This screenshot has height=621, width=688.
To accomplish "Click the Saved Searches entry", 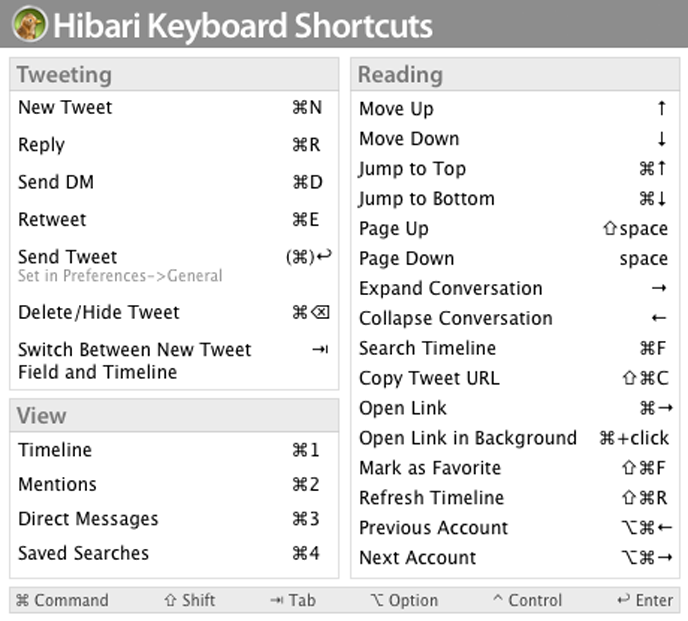I will 83,554.
